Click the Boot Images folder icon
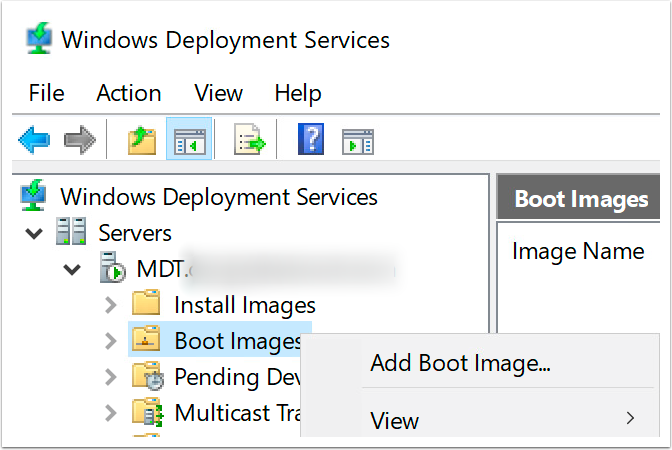Image resolution: width=672 pixels, height=450 pixels. 146,339
